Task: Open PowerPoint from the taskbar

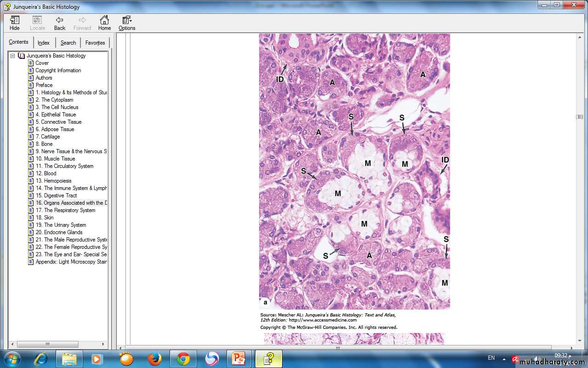Action: (x=238, y=359)
